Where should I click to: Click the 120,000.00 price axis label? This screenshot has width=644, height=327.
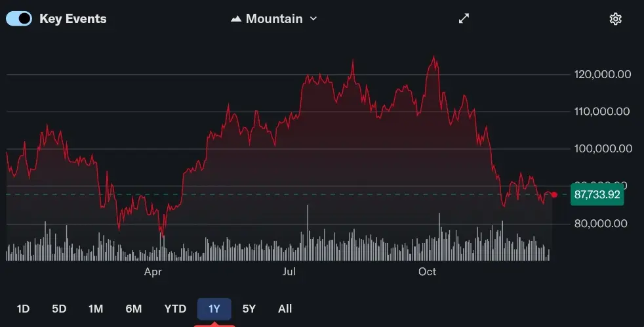click(602, 74)
